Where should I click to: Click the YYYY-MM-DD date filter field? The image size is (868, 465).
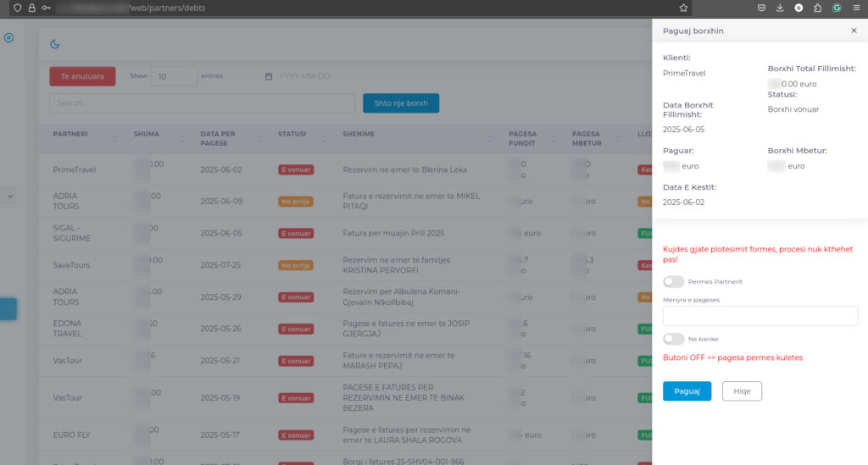point(305,76)
